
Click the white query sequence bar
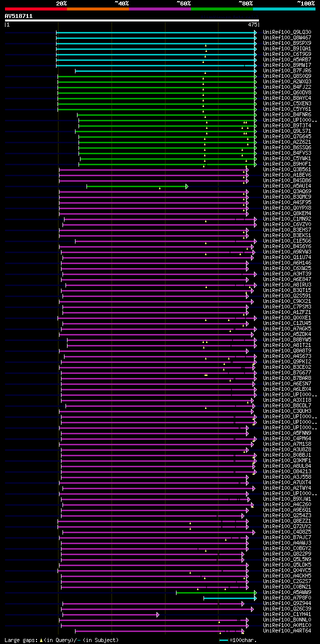(132, 20)
